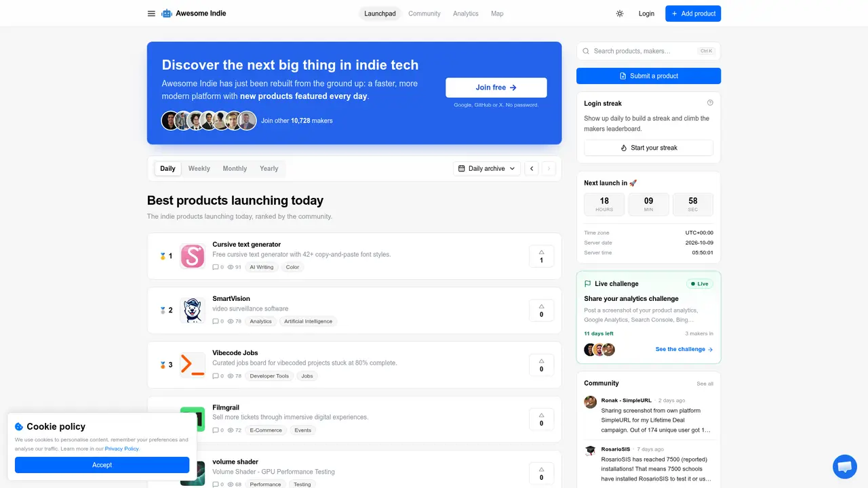The width and height of the screenshot is (868, 488).
Task: Click the help icon beside Login streak
Action: 710,103
